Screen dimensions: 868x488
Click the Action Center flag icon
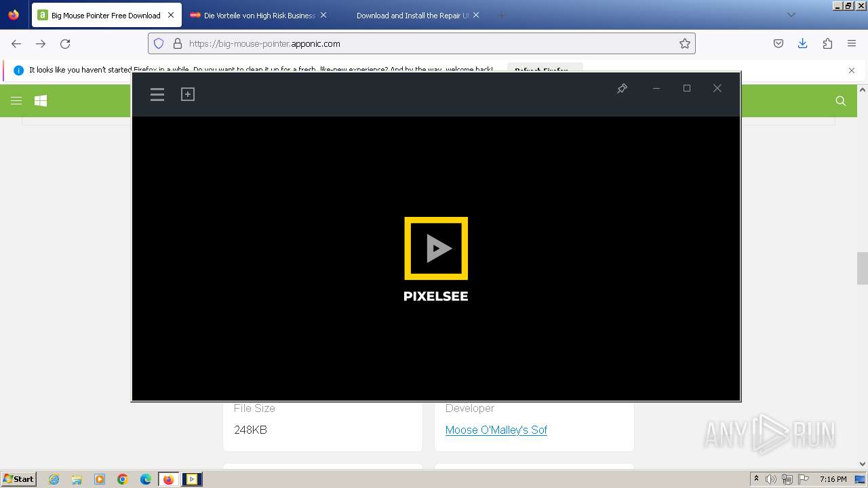[804, 479]
